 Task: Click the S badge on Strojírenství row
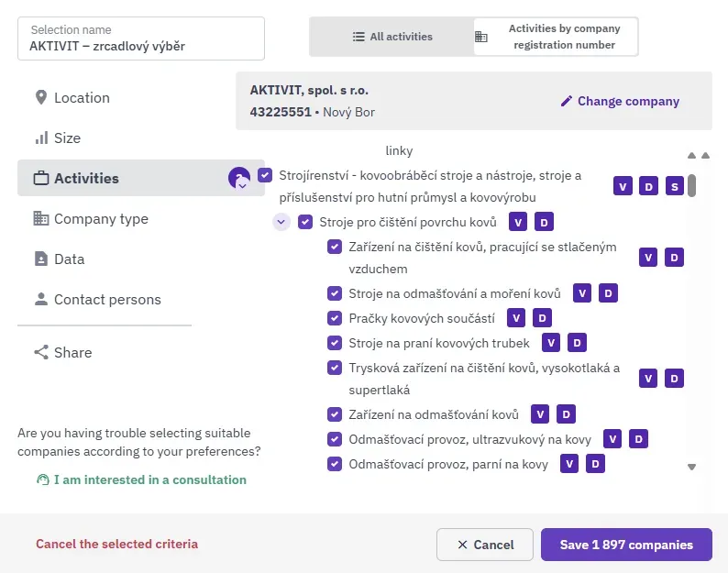coord(674,187)
